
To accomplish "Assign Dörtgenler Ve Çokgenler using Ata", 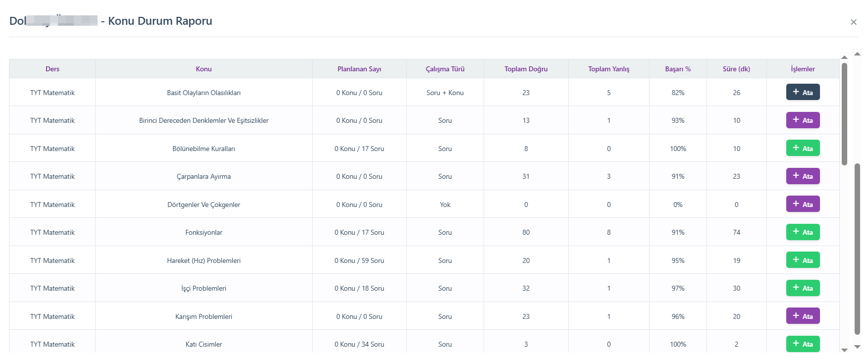I will pos(803,204).
